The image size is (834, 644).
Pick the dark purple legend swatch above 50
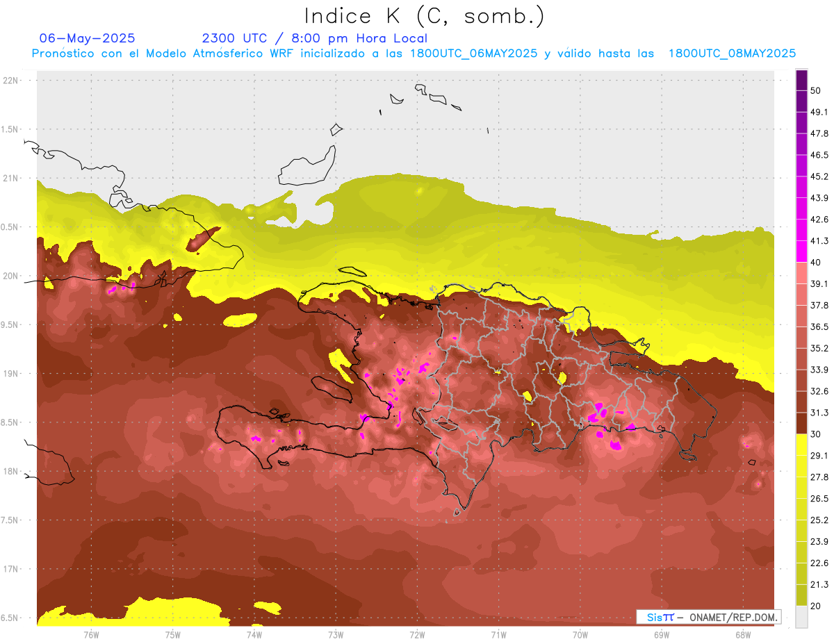coord(801,80)
